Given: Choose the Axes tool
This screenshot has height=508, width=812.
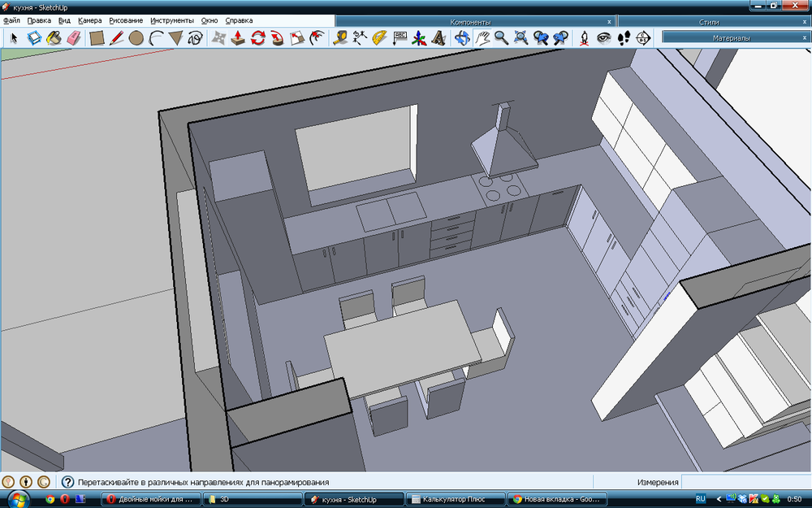Looking at the screenshot, I should click(x=419, y=38).
